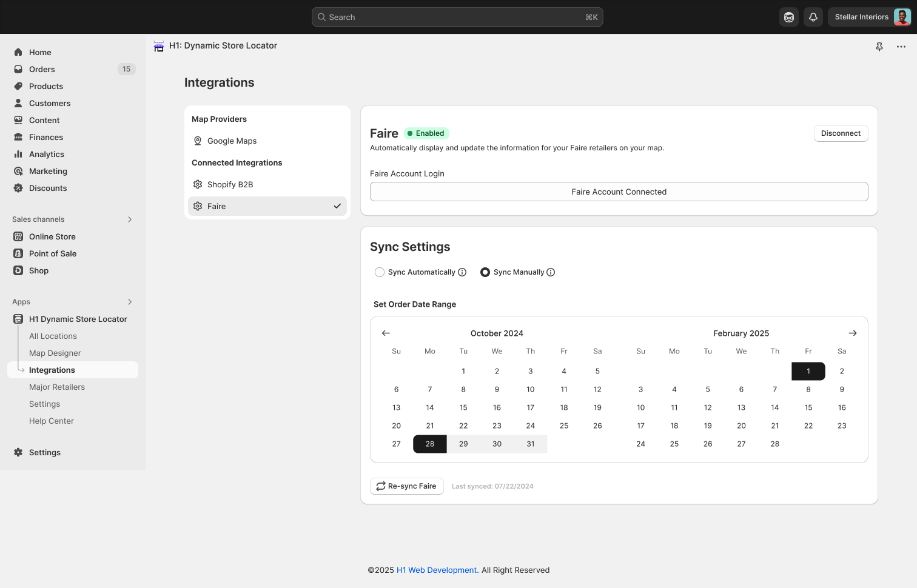Screen dimensions: 917x588
Task: Click the Products tag icon
Action: point(18,86)
